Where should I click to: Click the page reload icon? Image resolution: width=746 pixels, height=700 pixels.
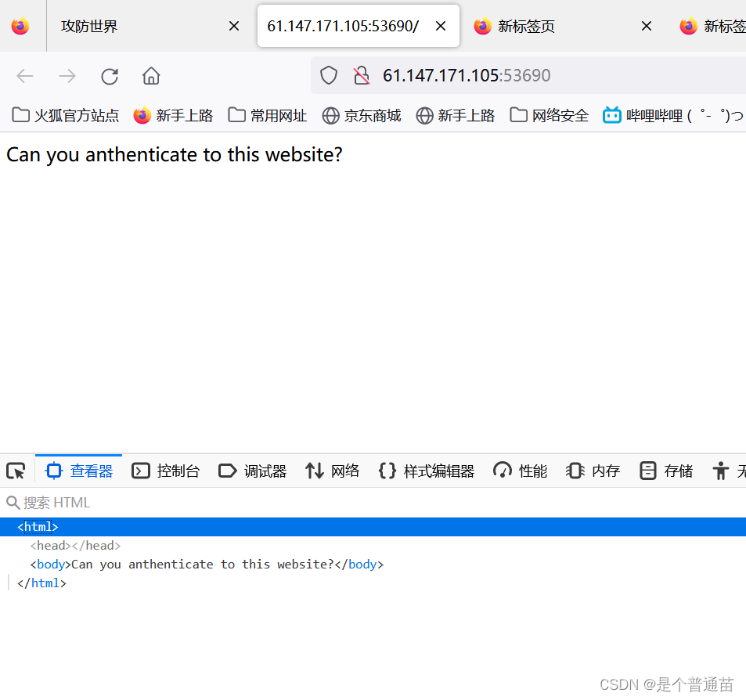point(109,76)
